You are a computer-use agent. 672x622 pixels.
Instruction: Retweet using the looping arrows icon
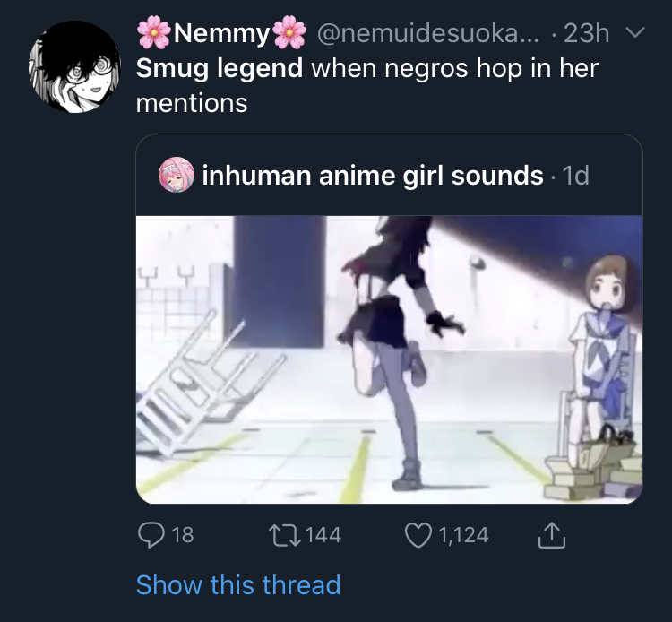coord(284,535)
